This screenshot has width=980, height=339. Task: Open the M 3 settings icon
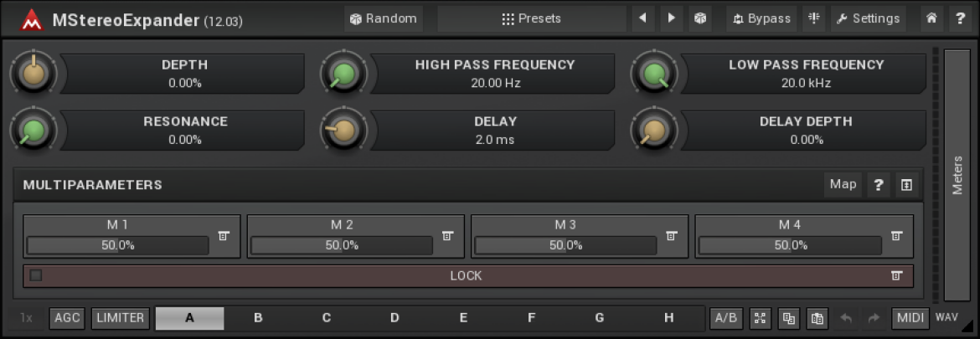pyautogui.click(x=672, y=235)
